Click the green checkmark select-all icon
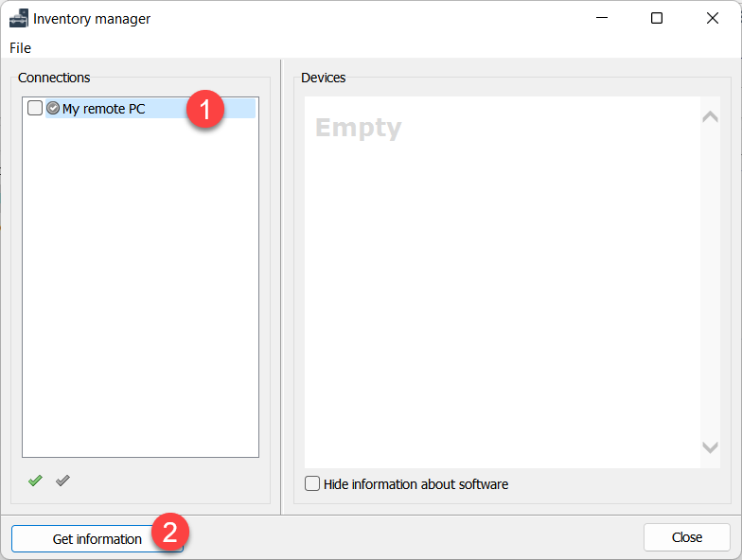 (x=35, y=481)
